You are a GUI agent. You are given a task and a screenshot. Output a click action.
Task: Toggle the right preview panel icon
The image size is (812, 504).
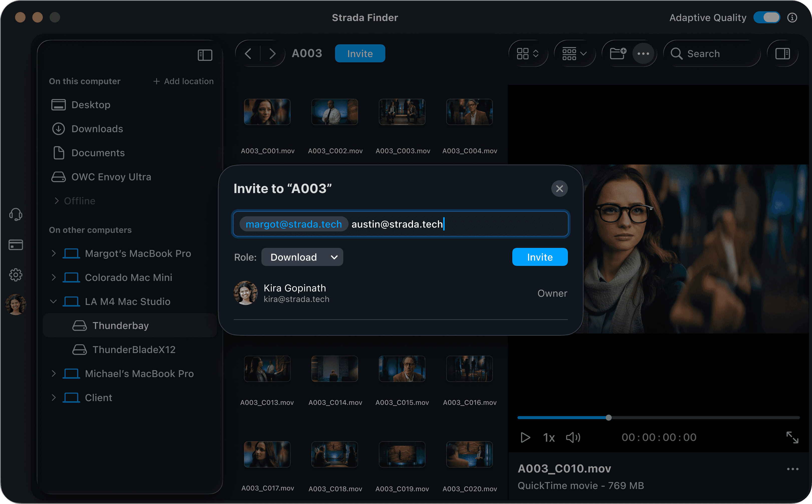782,53
